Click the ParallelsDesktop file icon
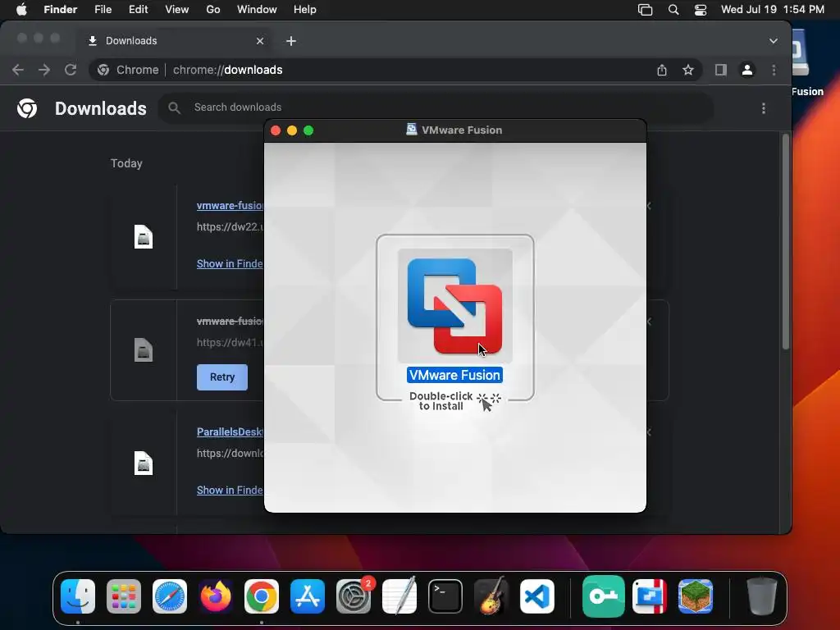Screen dimensions: 840x630 pyautogui.click(x=144, y=463)
